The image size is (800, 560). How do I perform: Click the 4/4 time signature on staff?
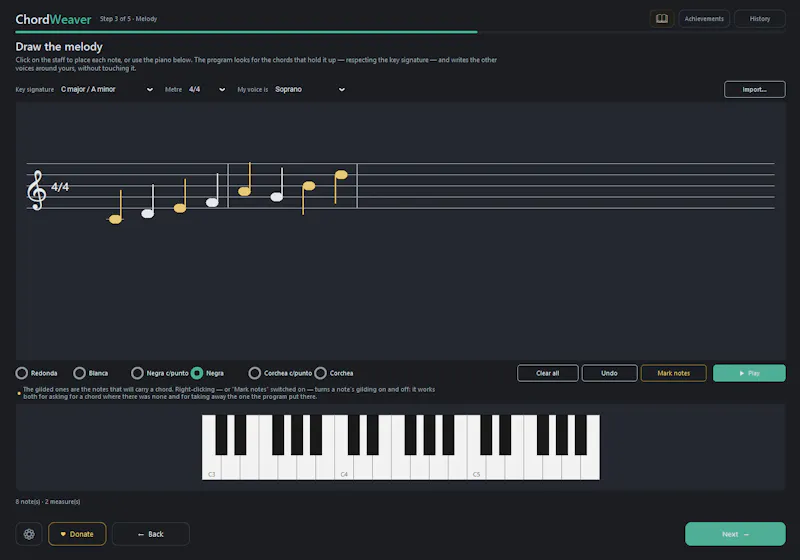pos(60,187)
